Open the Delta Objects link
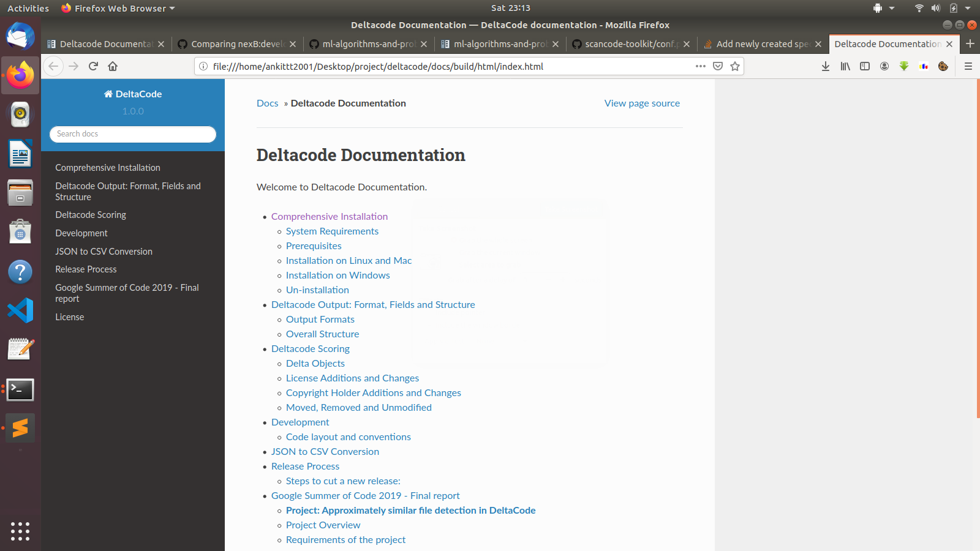 315,364
